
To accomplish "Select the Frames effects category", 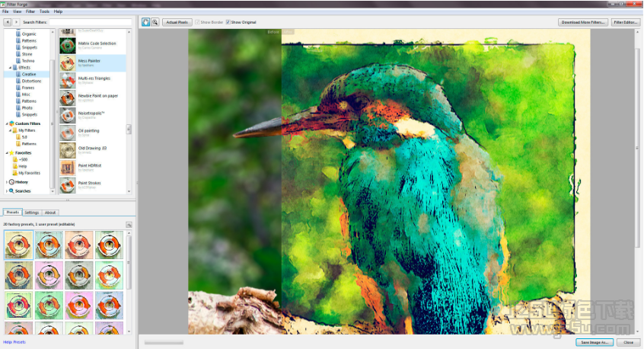I will click(x=28, y=88).
